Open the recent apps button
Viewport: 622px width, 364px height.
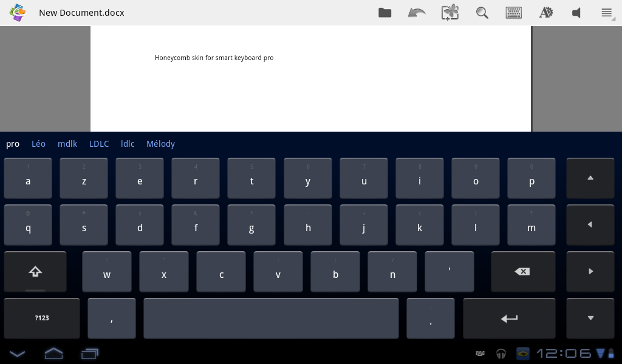click(90, 353)
